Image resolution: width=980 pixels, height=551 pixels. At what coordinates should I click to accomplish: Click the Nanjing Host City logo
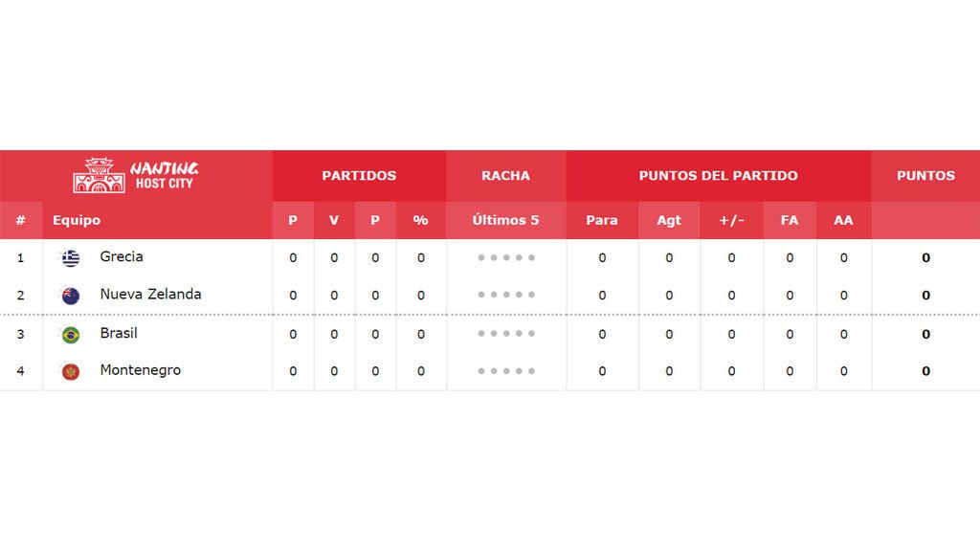tap(136, 175)
